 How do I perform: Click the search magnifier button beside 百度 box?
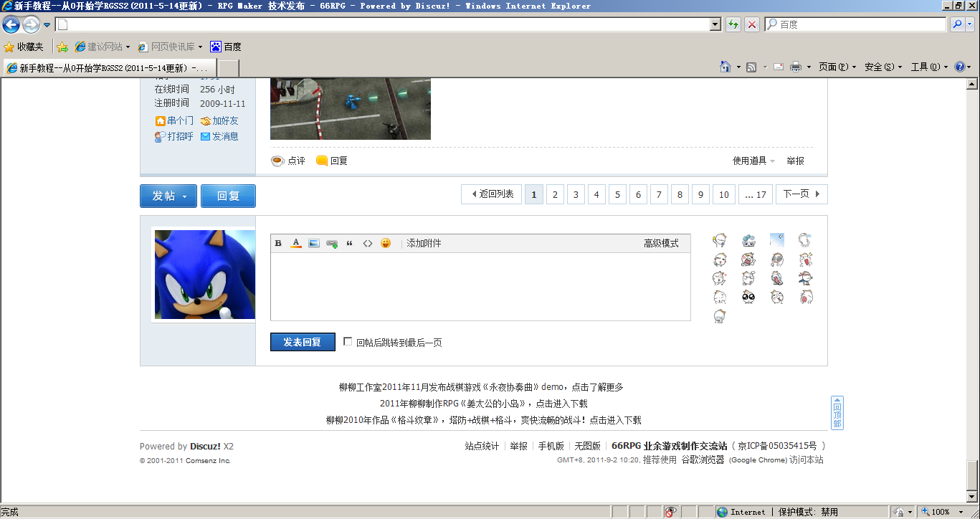(x=957, y=24)
